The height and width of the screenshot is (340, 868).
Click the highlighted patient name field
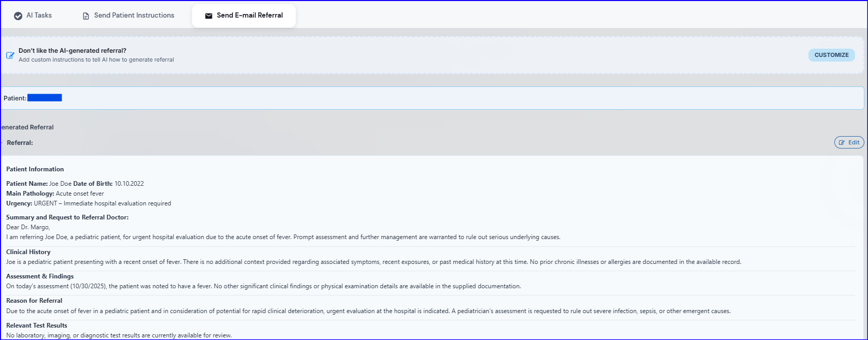(x=45, y=98)
